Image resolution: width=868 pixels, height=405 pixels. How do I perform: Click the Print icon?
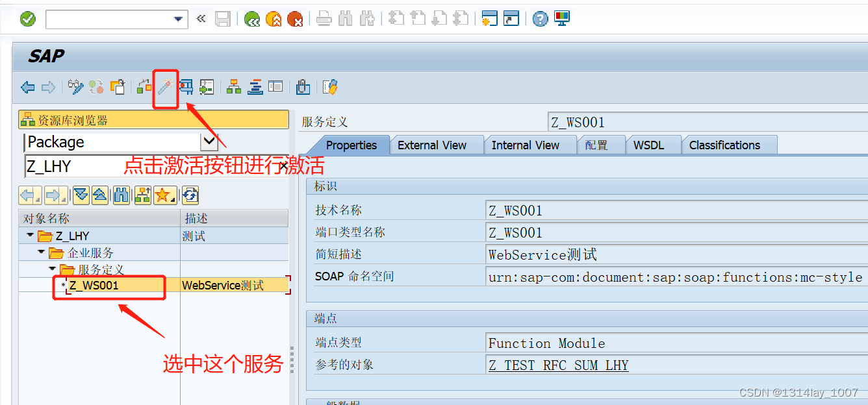click(x=324, y=19)
